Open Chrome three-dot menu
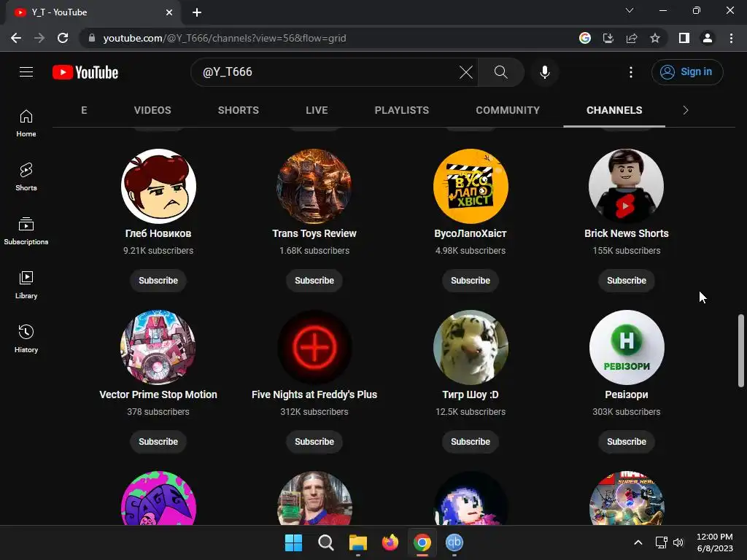Image resolution: width=747 pixels, height=560 pixels. pos(731,38)
